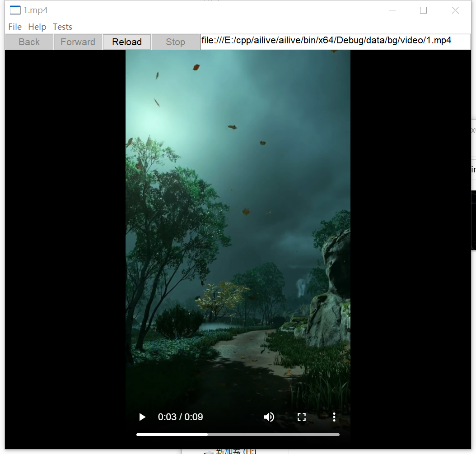Minimize the 1.mp4 window
The height and width of the screenshot is (454, 476).
click(392, 10)
